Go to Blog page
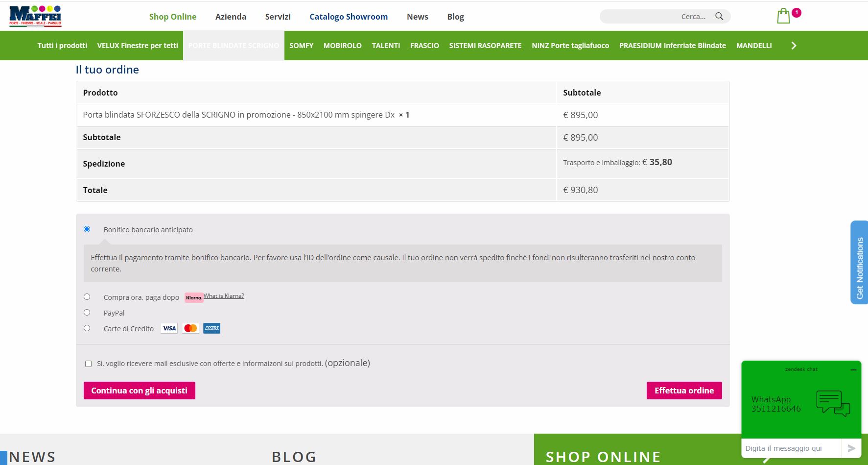The width and height of the screenshot is (868, 465). 455,17
